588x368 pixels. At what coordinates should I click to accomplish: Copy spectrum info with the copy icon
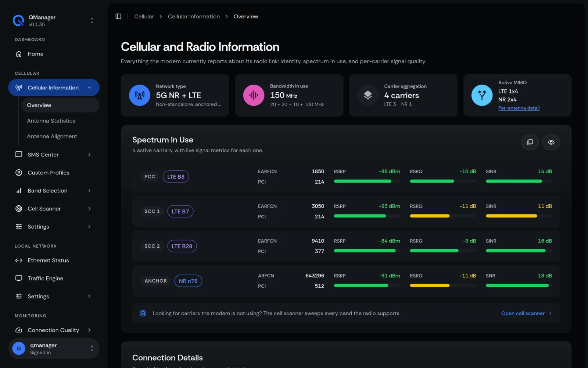(x=530, y=142)
